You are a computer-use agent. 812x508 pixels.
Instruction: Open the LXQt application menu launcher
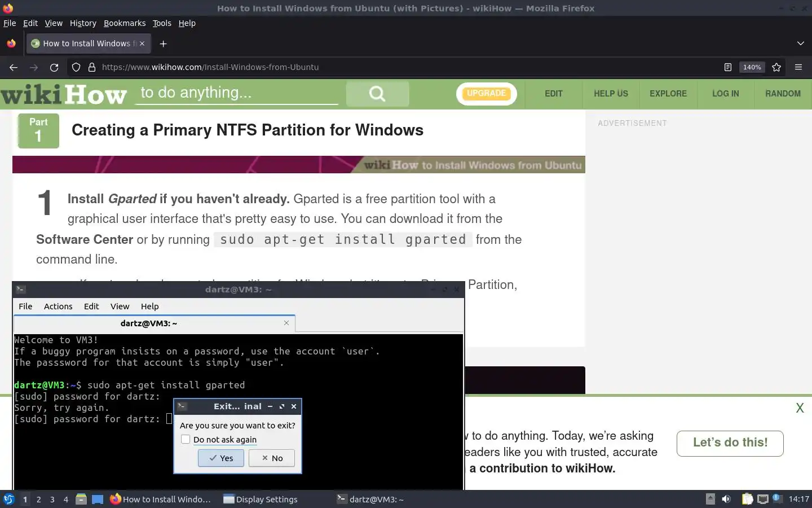(9, 499)
